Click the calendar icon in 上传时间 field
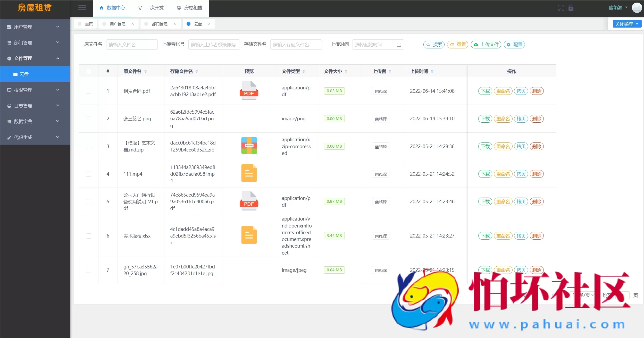This screenshot has height=338, width=644. tap(399, 44)
